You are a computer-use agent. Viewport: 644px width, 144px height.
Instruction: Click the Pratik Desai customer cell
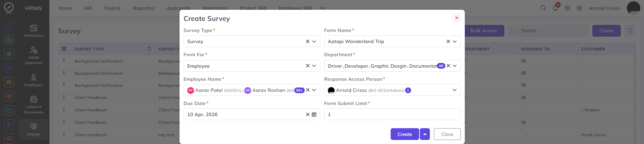click(593, 135)
